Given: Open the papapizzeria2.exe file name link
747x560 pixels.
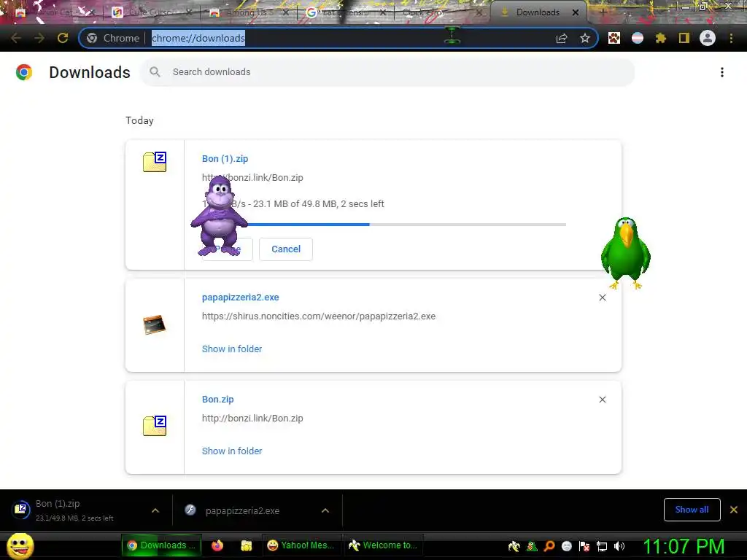Looking at the screenshot, I should (x=241, y=297).
